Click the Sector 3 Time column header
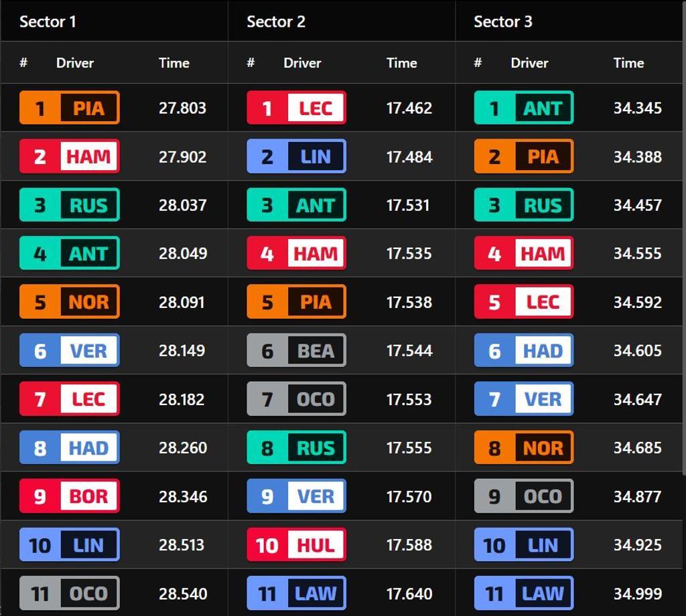 point(628,63)
